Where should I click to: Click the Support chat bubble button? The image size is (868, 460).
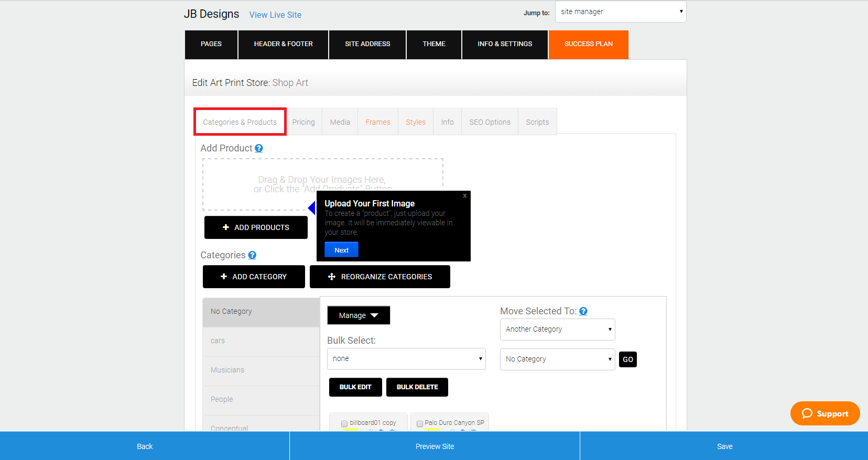pyautogui.click(x=825, y=413)
